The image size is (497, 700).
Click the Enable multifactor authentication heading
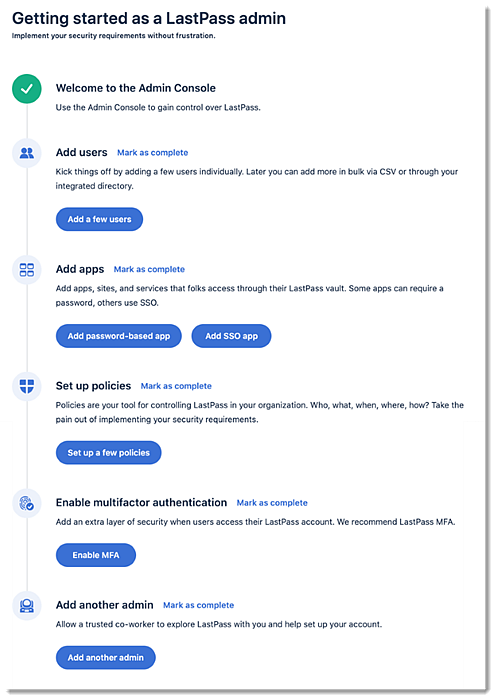pyautogui.click(x=141, y=503)
